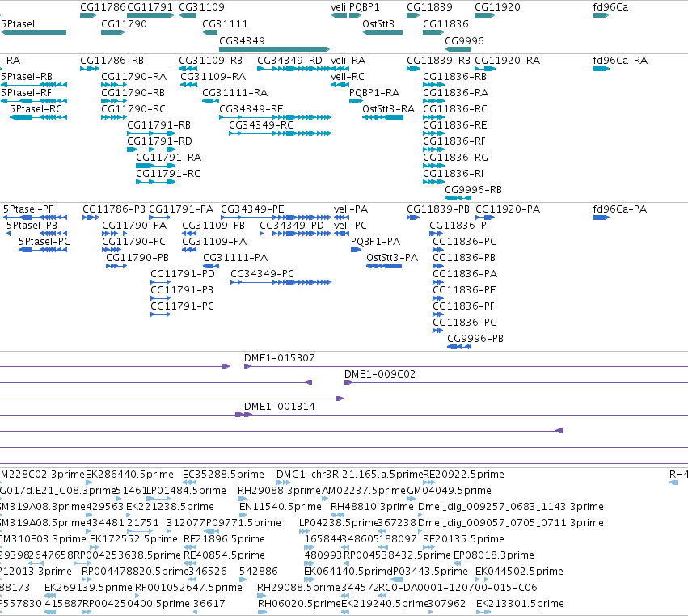
Task: Select EST EK213301.5prime label
Action: [520, 604]
